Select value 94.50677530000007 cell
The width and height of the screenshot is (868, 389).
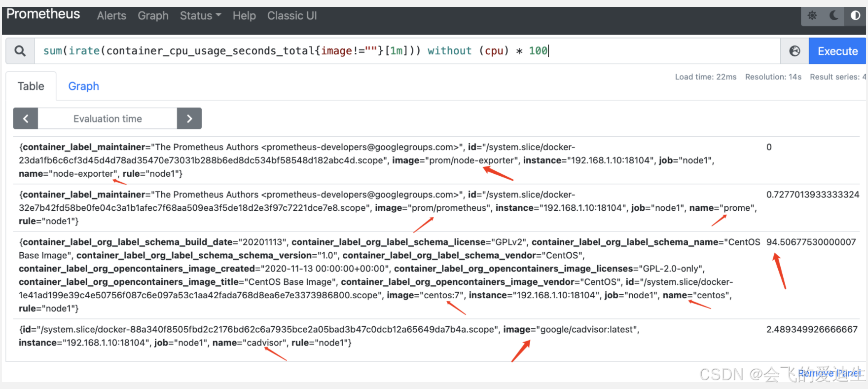pyautogui.click(x=811, y=242)
